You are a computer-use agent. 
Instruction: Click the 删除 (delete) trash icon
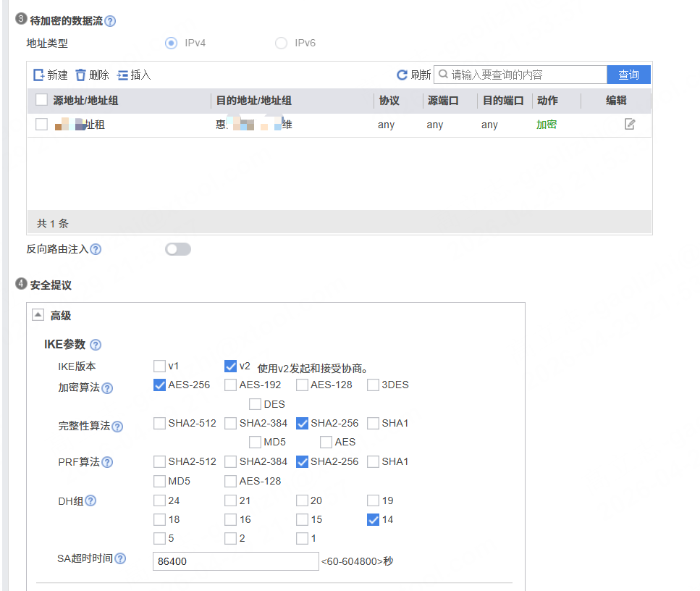(x=81, y=75)
